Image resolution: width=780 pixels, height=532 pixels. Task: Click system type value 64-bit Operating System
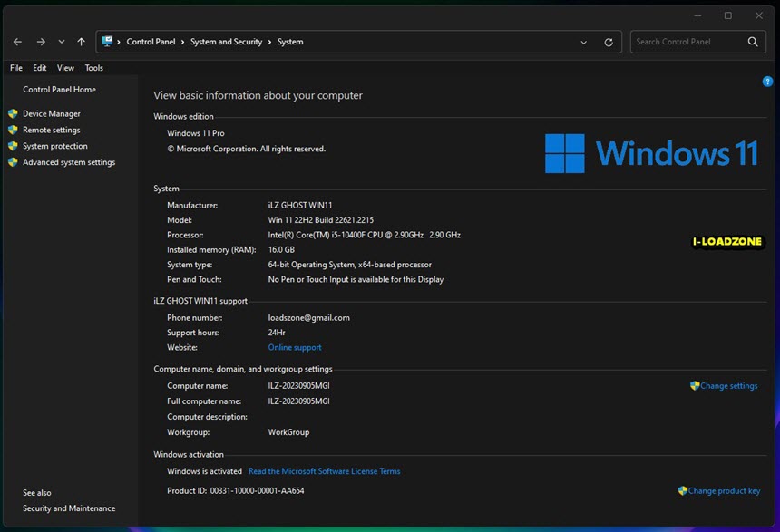coord(350,265)
